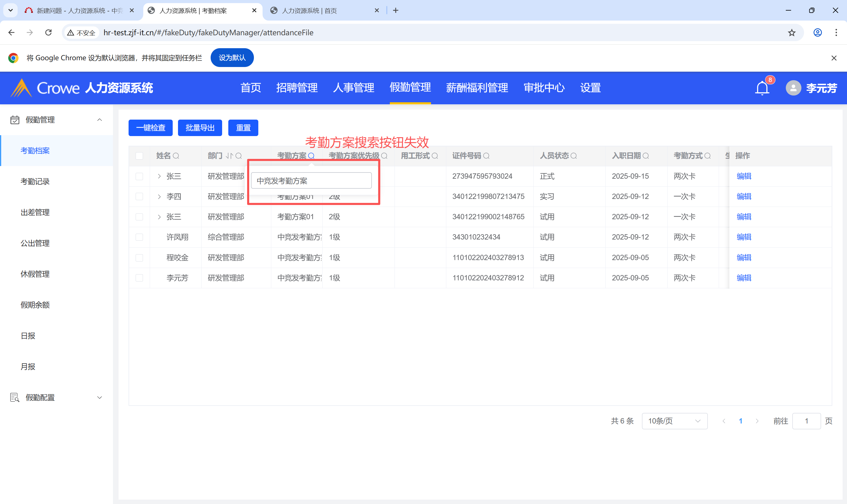Click the search icon next to 入职日期
The image size is (847, 504).
646,156
